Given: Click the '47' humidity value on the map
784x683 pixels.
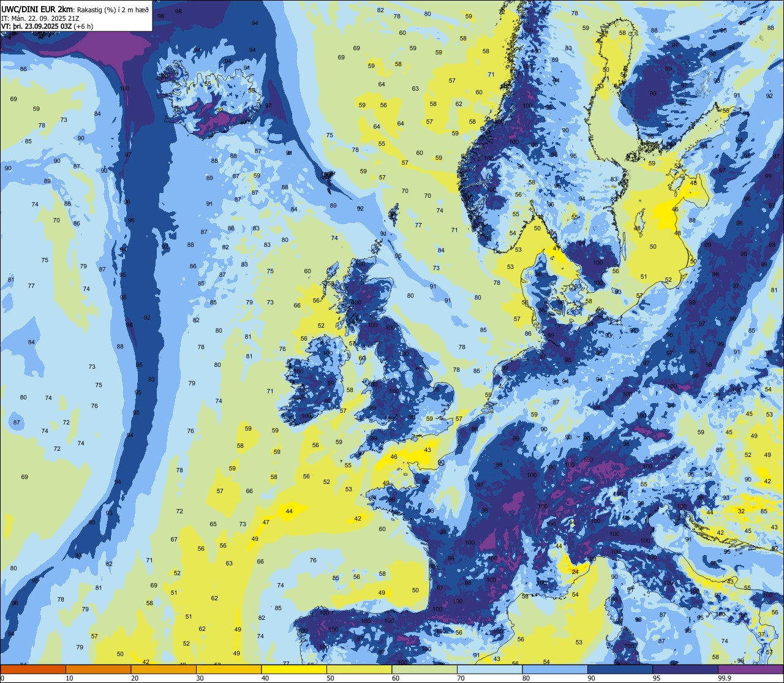Looking at the screenshot, I should 266,523.
